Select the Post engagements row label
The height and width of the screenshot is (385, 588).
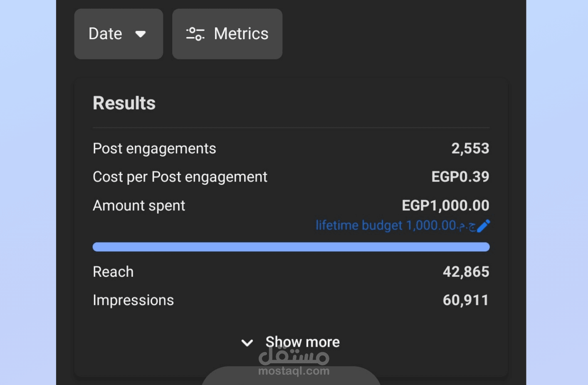click(154, 149)
